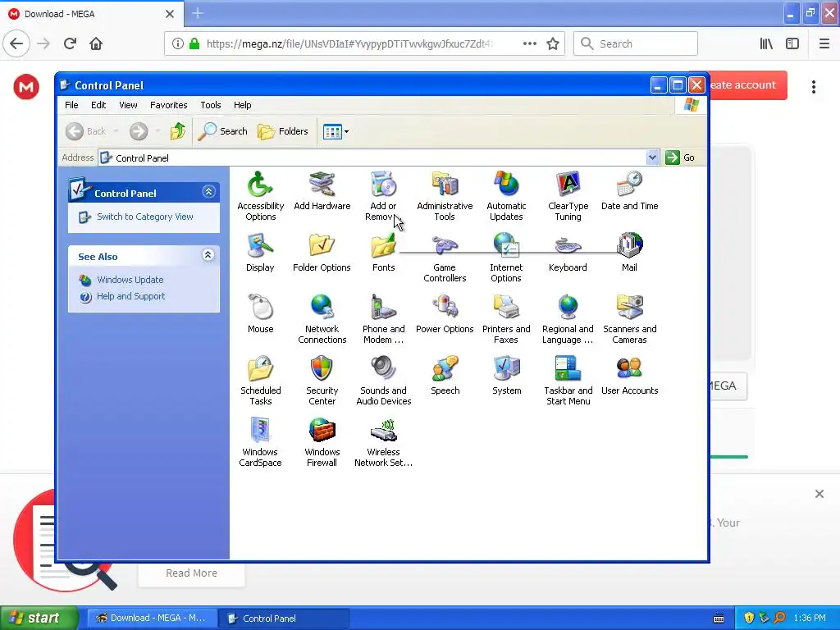840x630 pixels.
Task: Click Switch to Category View link
Action: (x=144, y=217)
